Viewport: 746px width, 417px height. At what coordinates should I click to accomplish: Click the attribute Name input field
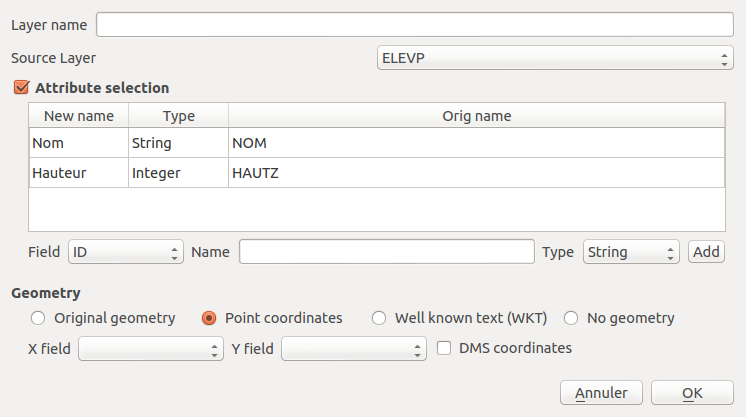[x=386, y=252]
